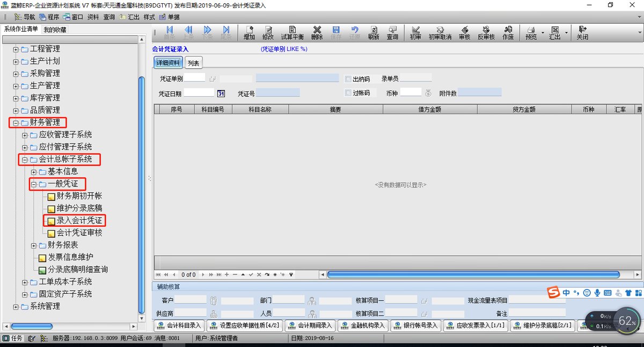Image resolution: width=644 pixels, height=347 pixels.
Task: Open 设置应收单据性质[4/2] window button
Action: click(244, 325)
